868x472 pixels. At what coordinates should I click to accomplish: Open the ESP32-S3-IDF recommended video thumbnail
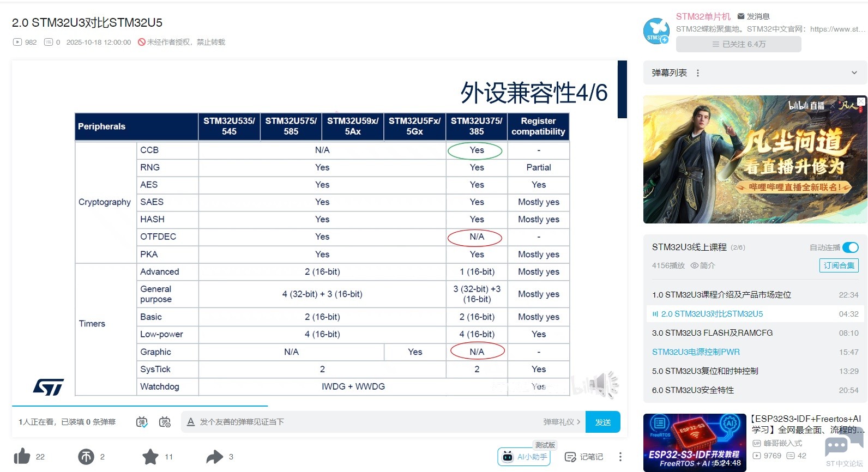(695, 443)
